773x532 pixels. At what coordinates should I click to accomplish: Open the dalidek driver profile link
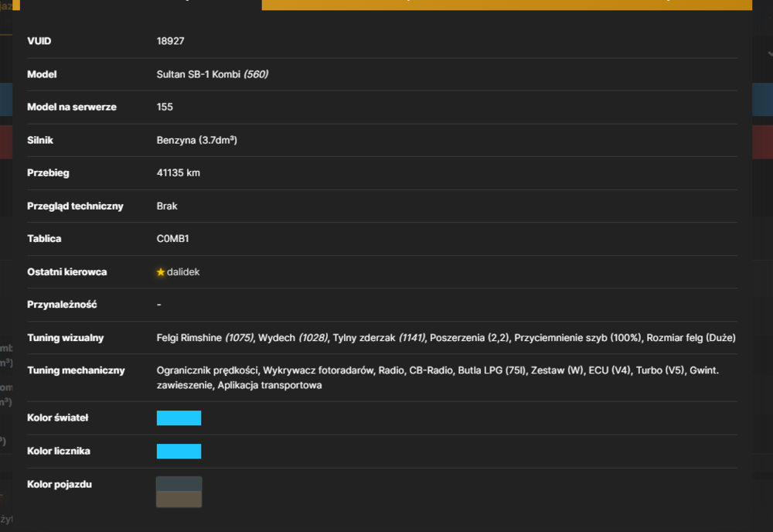(x=183, y=272)
